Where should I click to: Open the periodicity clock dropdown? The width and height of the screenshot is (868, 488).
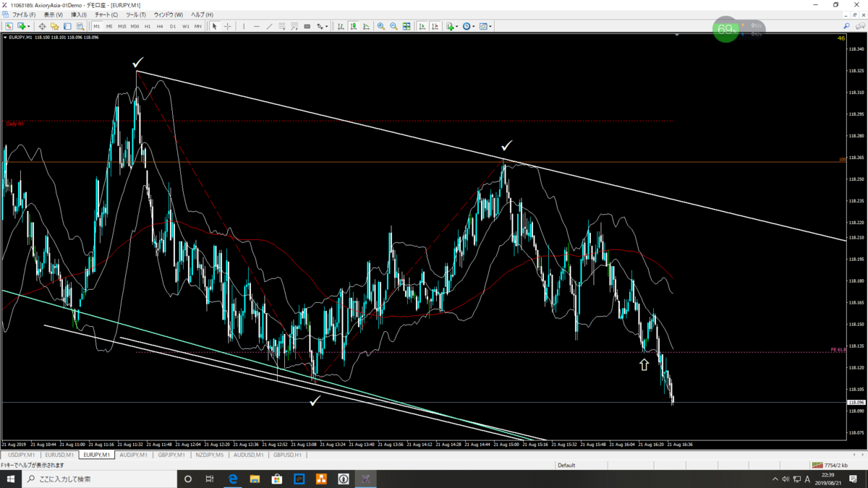pos(474,26)
